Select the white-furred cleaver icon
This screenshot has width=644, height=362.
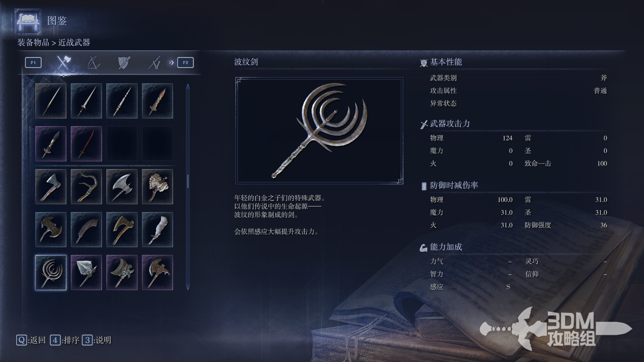click(x=157, y=230)
